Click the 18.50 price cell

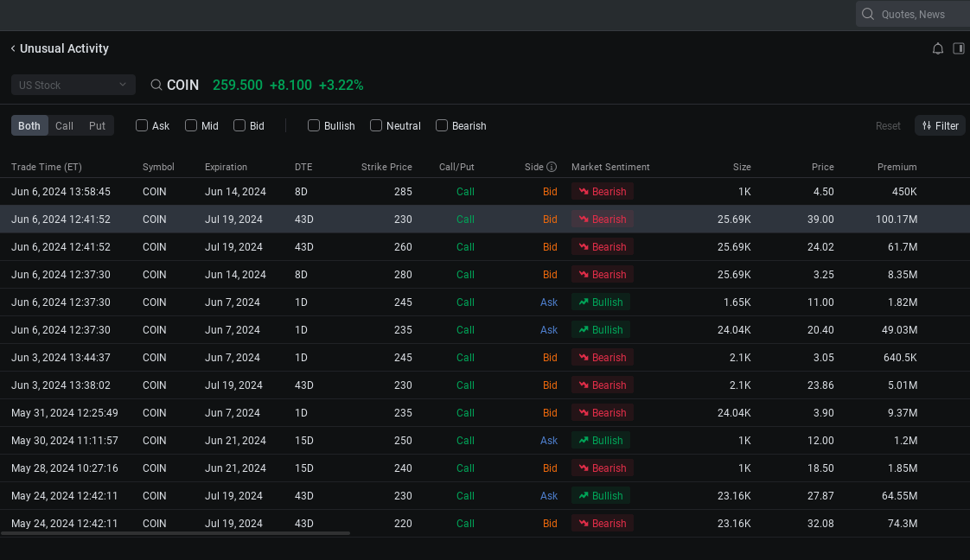[820, 468]
